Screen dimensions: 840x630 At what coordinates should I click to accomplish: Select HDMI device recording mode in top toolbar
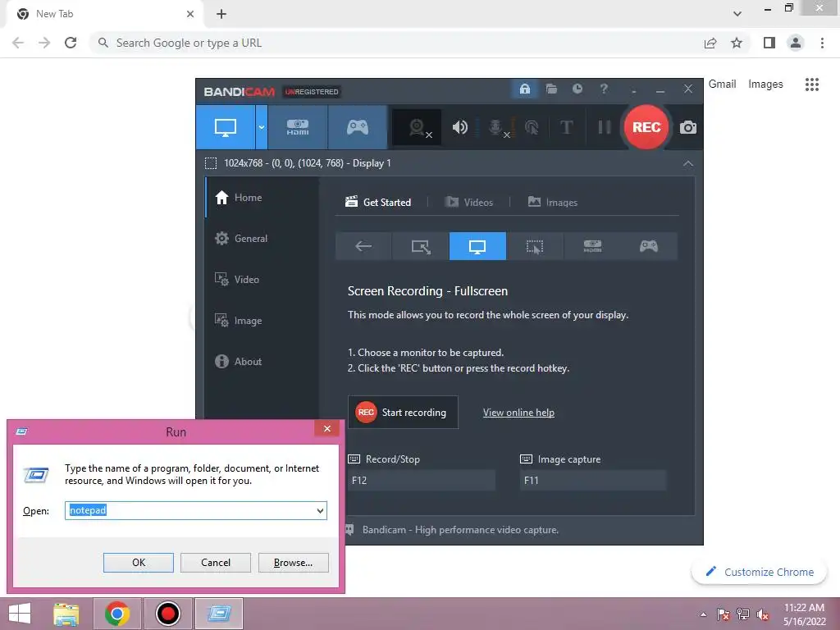click(x=298, y=127)
